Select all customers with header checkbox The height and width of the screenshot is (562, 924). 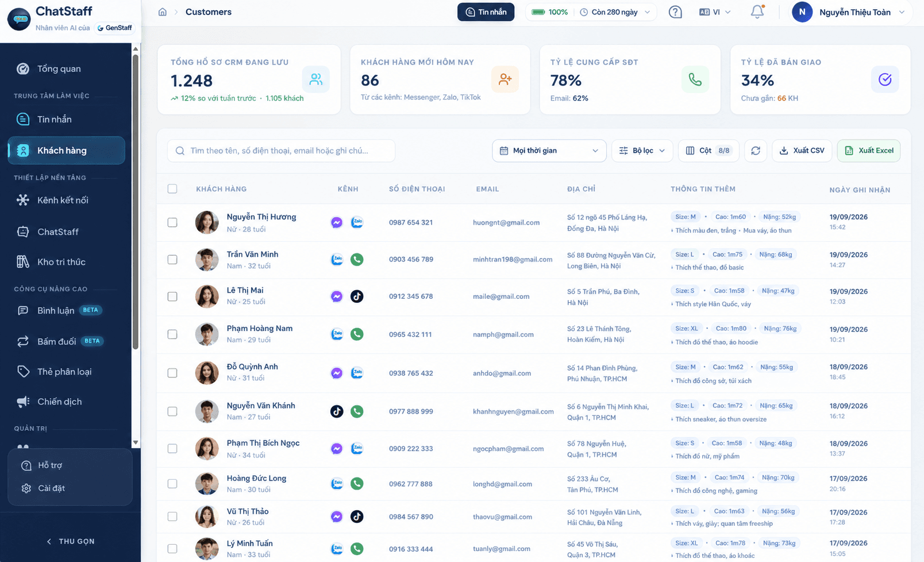(x=172, y=188)
